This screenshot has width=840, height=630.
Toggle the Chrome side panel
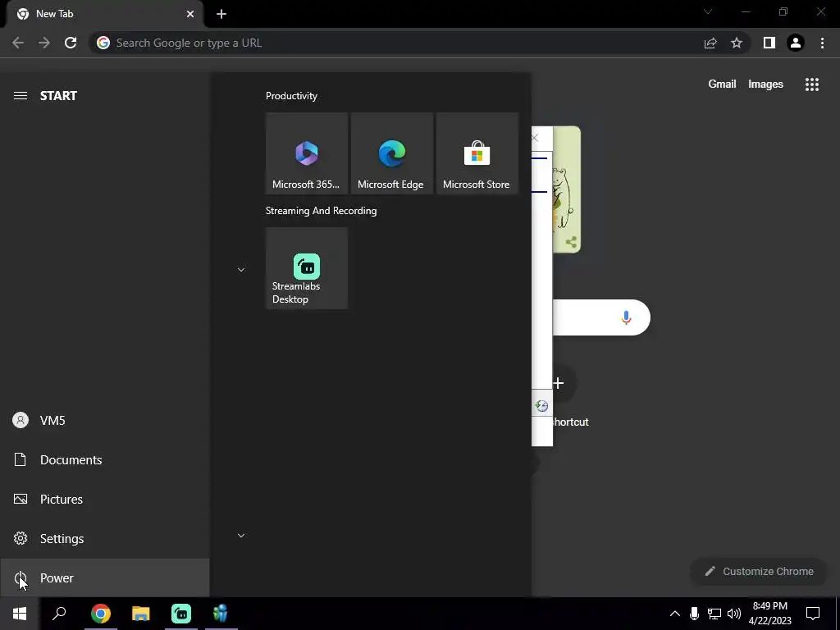click(769, 43)
